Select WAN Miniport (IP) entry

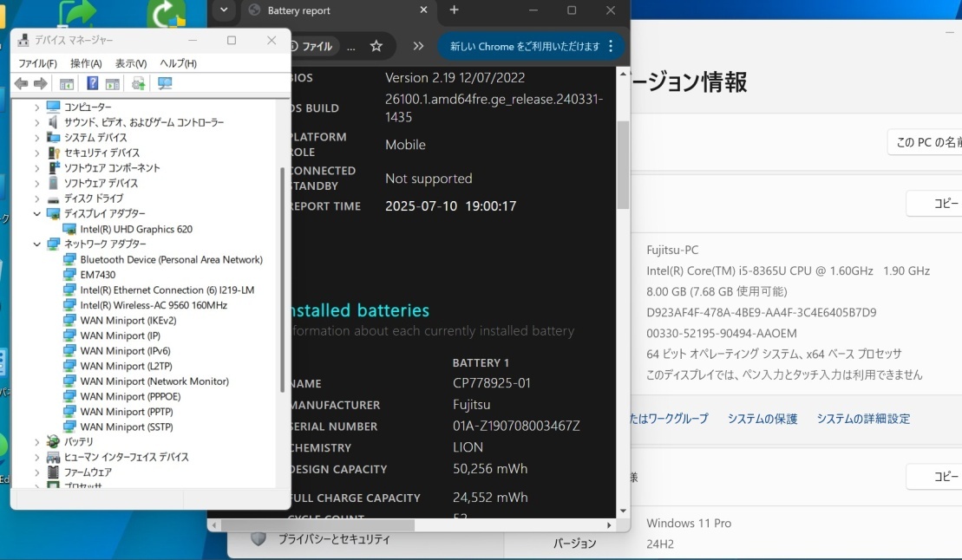(x=121, y=335)
